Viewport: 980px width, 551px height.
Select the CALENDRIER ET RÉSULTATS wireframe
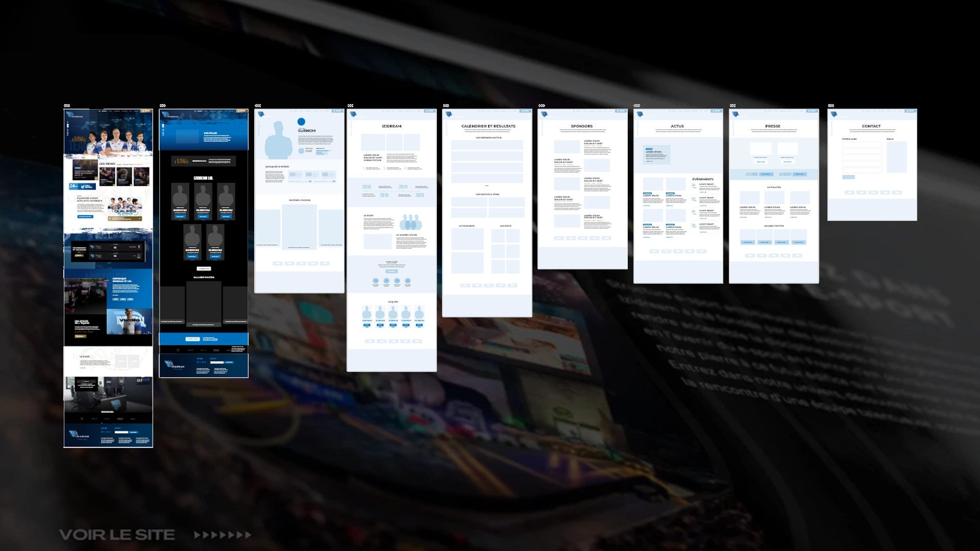[x=487, y=213]
